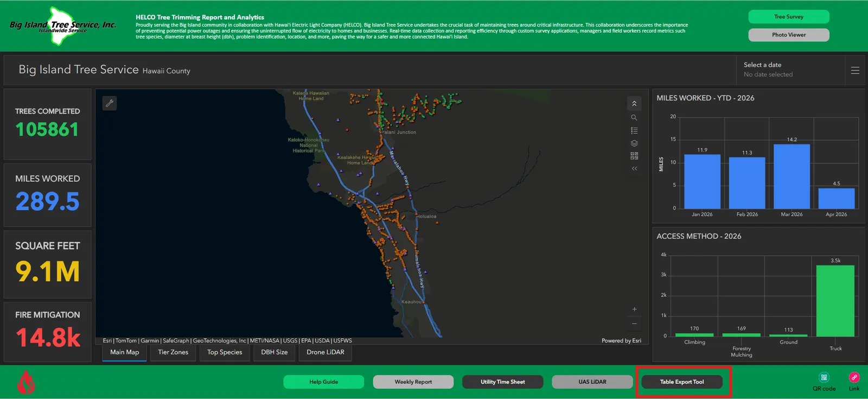Open the Utility Time Sheet button
The image size is (868, 399).
[503, 382]
